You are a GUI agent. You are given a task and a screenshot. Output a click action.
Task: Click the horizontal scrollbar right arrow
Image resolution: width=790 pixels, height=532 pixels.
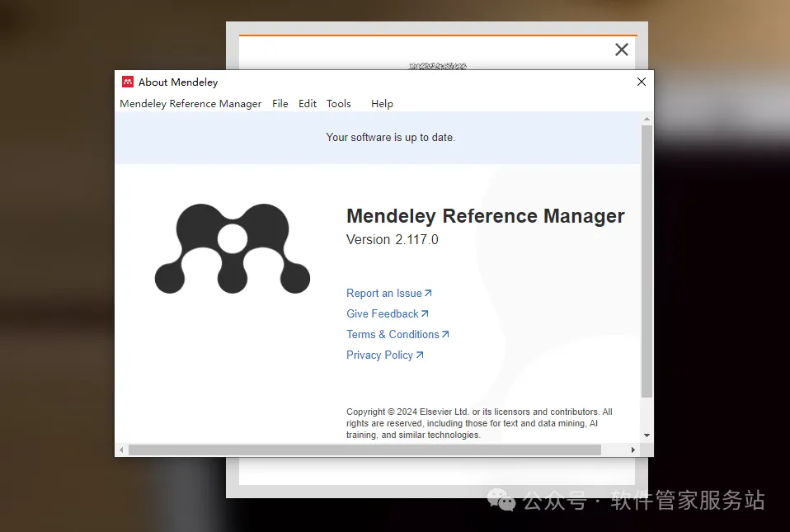coord(632,450)
